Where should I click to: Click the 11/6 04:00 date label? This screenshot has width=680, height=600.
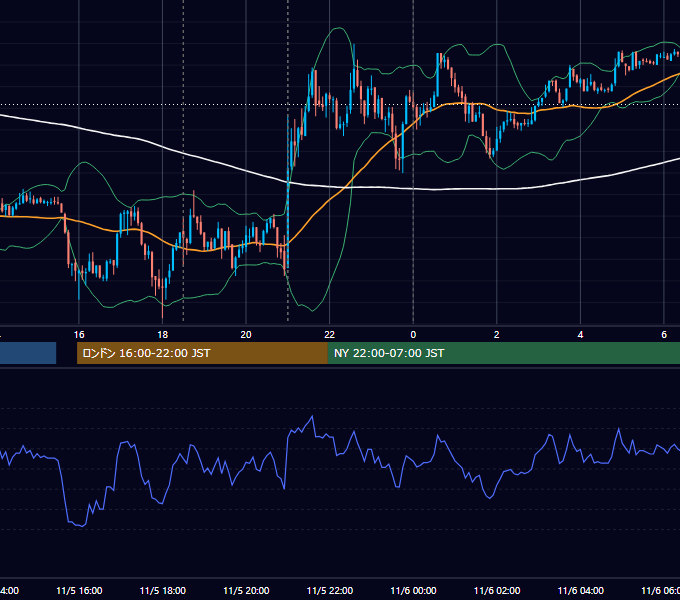[581, 590]
